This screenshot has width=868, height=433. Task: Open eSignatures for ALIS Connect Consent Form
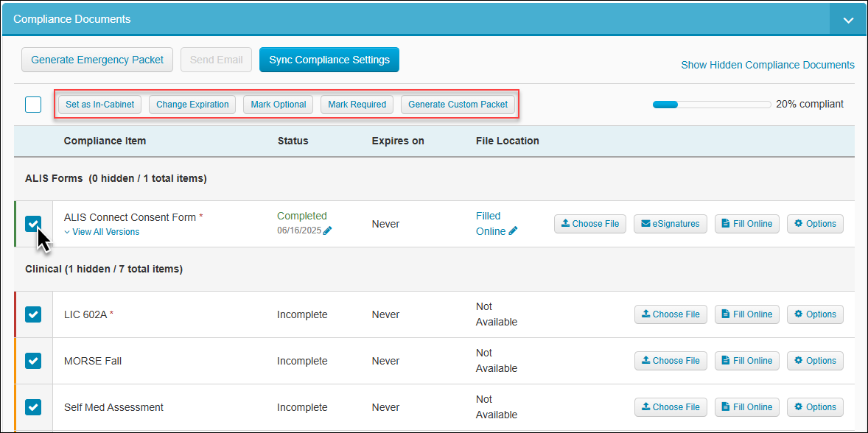tap(671, 224)
